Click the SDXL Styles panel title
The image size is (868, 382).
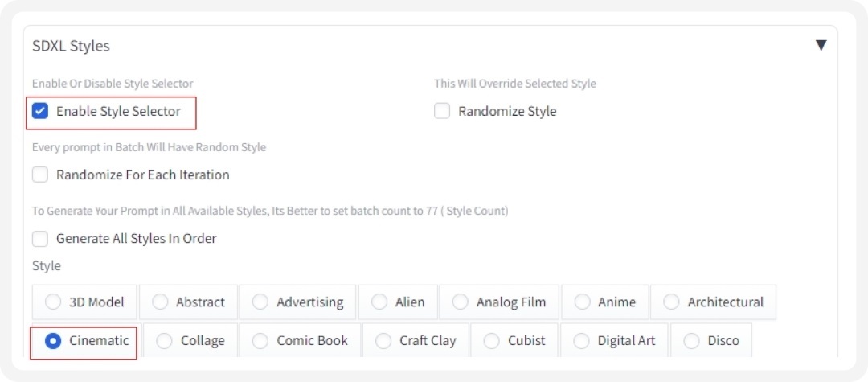click(x=71, y=46)
